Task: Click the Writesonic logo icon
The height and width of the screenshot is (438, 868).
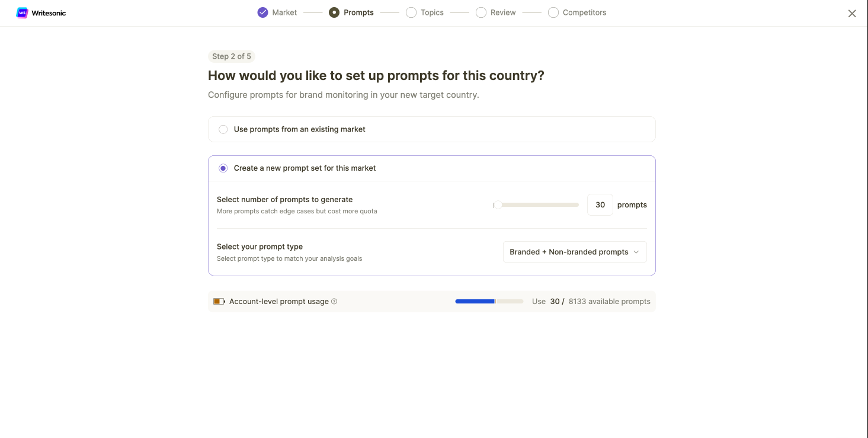Action: 22,13
